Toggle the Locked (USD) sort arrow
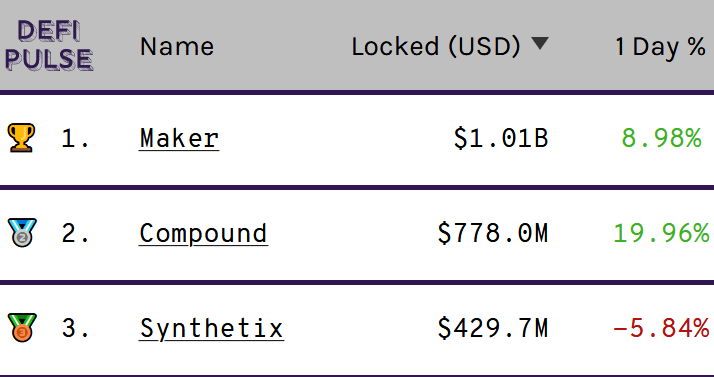Viewport: 714px width, 377px height. (x=541, y=44)
